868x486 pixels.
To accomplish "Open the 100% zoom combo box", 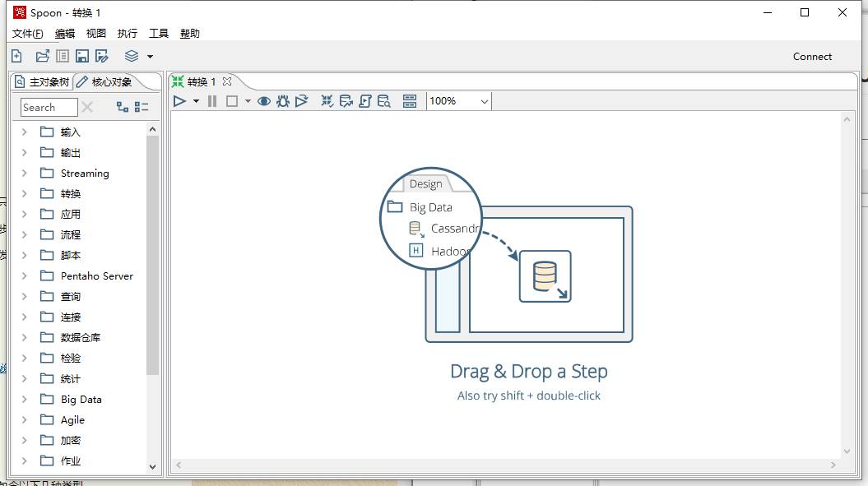I will click(x=459, y=101).
